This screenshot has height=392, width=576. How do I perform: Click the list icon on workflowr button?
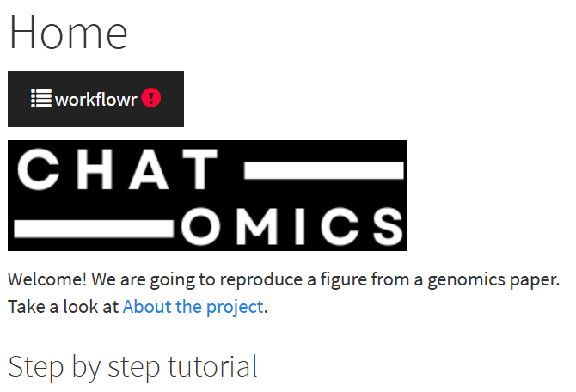click(41, 99)
